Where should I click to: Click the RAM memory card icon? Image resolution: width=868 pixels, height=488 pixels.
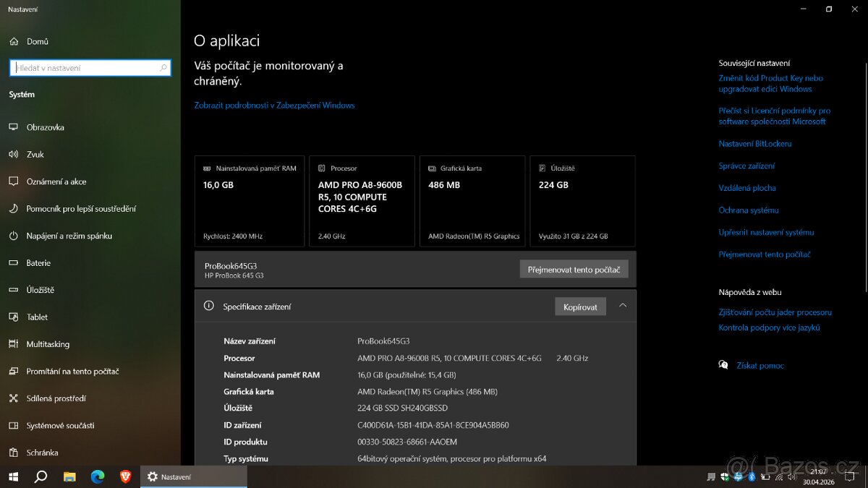coord(207,168)
